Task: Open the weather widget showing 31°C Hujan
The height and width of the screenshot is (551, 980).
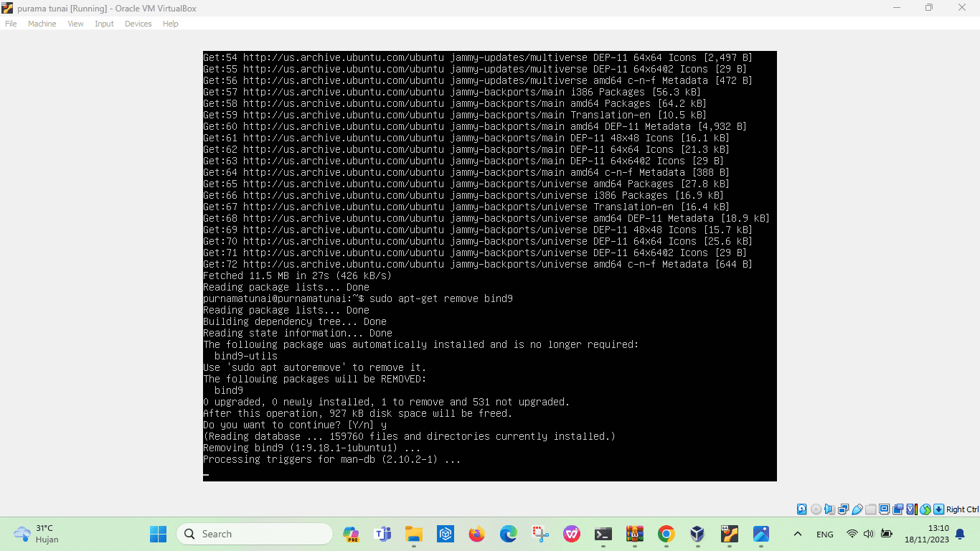Action: click(x=36, y=534)
